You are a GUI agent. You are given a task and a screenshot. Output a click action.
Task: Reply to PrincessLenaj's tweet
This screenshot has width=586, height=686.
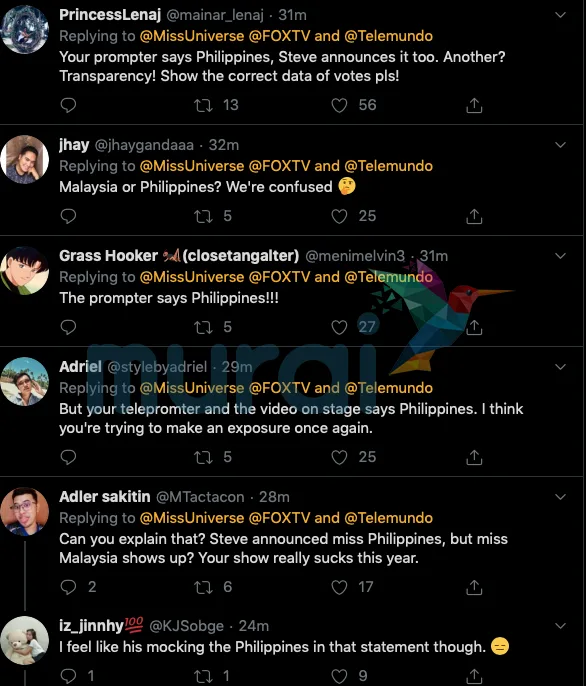click(68, 105)
